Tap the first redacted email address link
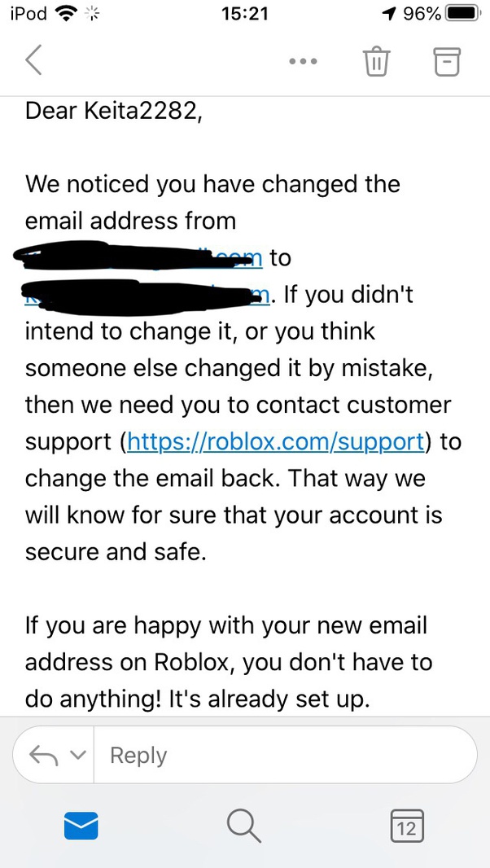This screenshot has width=490, height=868. coord(138,257)
